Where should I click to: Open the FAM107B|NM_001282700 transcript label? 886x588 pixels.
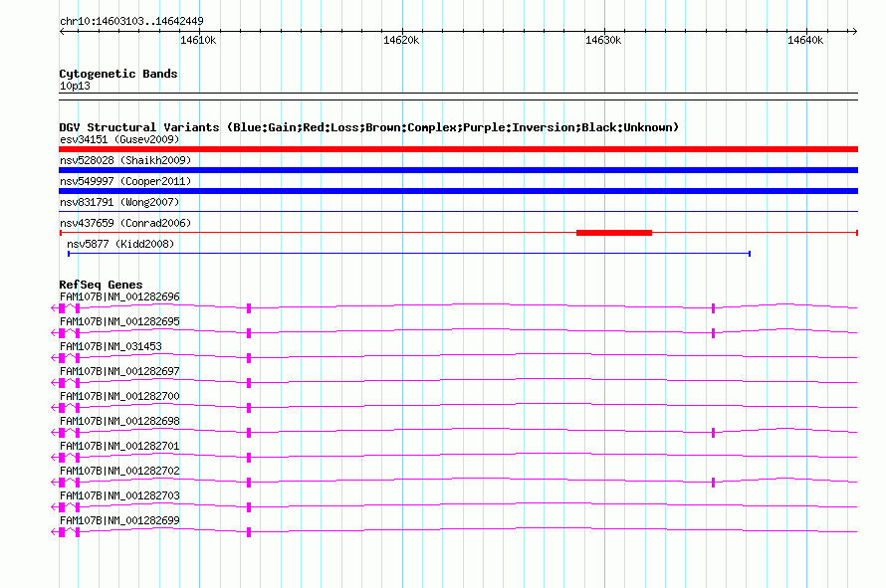[x=119, y=397]
